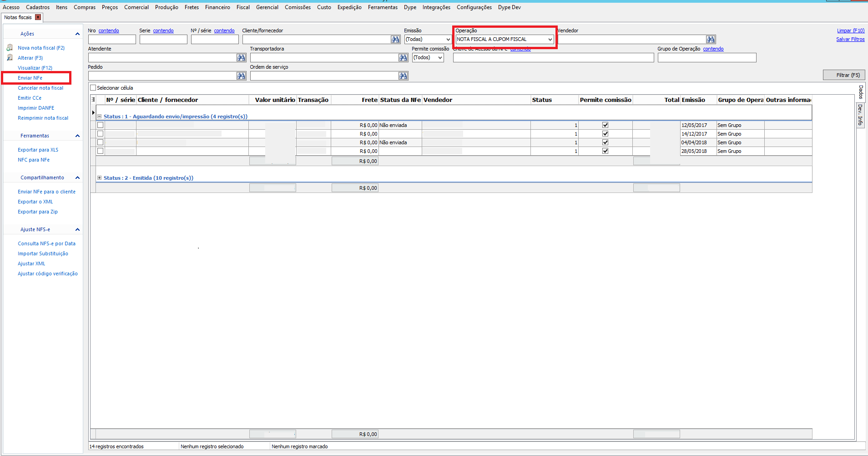The image size is (868, 456).
Task: Click Imprimir DANFE action
Action: pos(36,108)
